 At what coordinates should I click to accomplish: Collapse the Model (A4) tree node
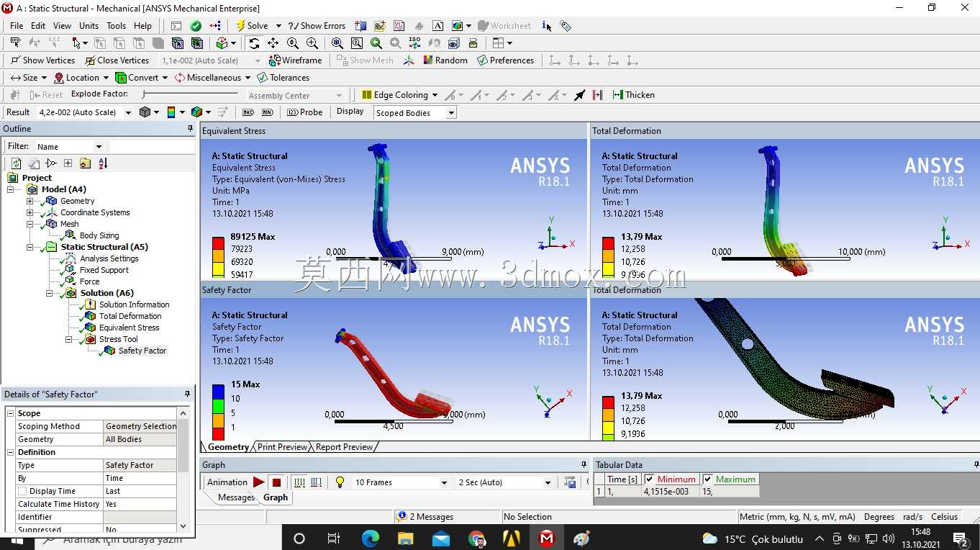click(x=11, y=189)
